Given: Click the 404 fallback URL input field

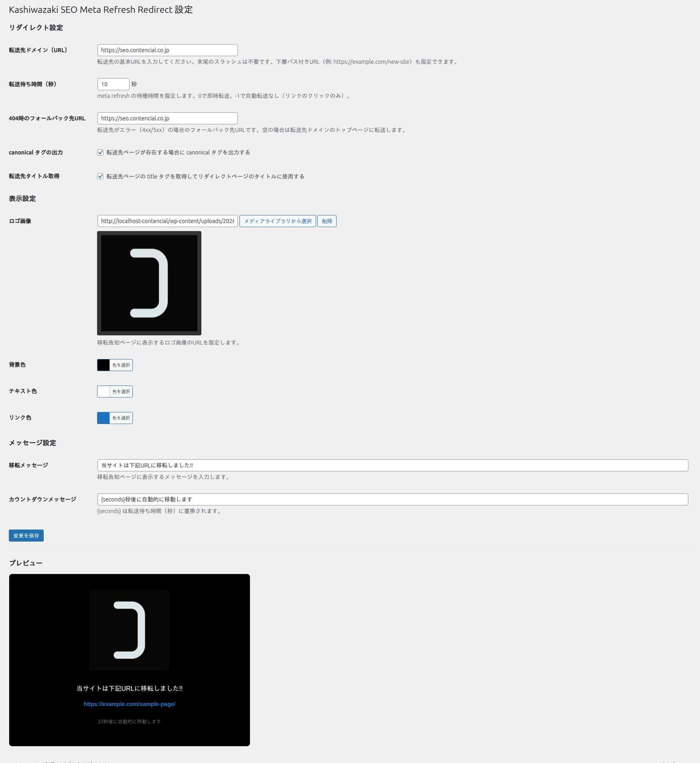Looking at the screenshot, I should point(167,118).
